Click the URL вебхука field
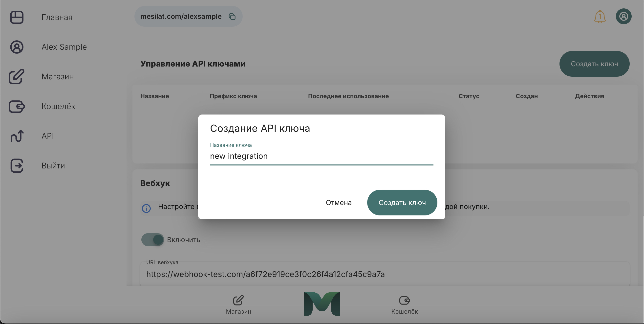 pyautogui.click(x=385, y=274)
